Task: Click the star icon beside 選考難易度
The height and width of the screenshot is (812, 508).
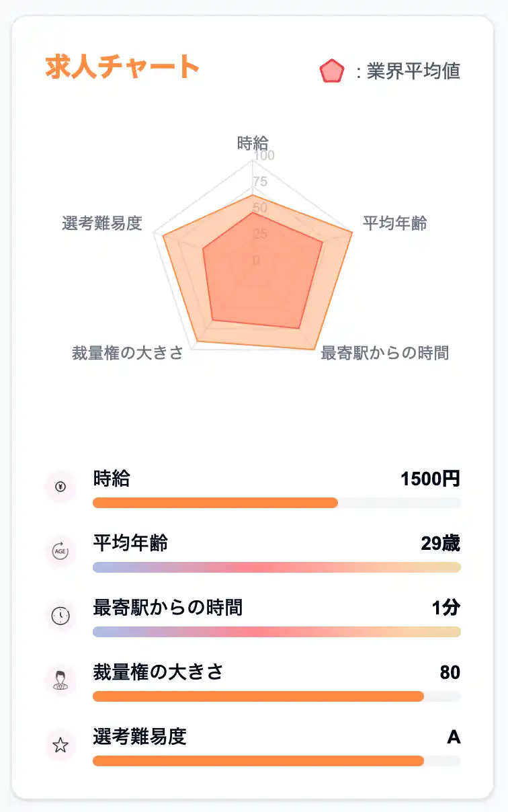Action: click(x=60, y=744)
